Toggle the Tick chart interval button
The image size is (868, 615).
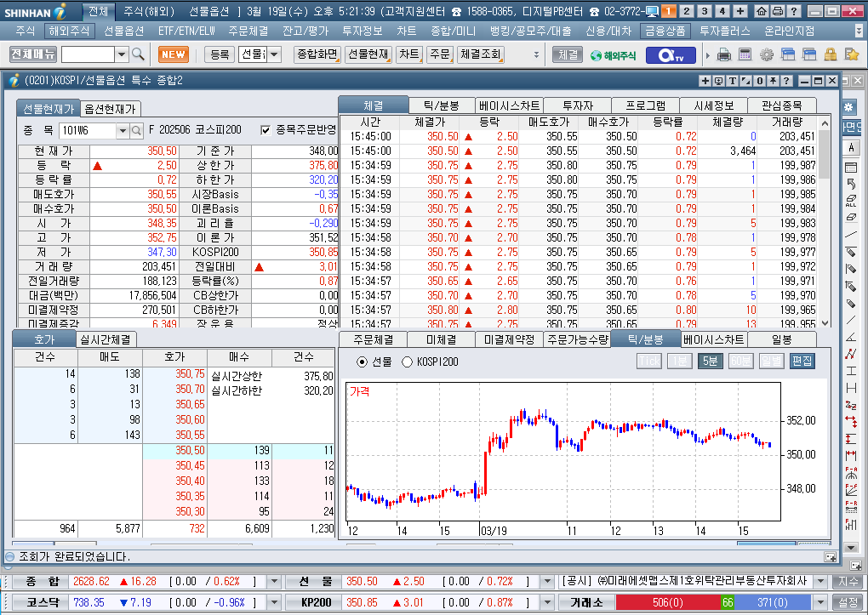649,362
